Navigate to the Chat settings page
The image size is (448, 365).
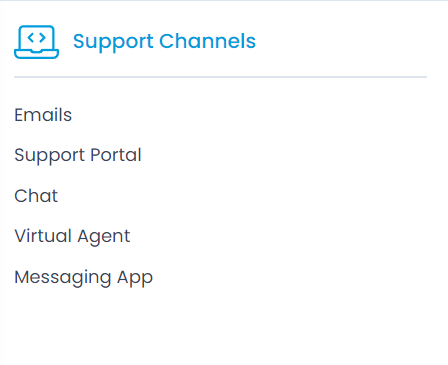pyautogui.click(x=36, y=196)
